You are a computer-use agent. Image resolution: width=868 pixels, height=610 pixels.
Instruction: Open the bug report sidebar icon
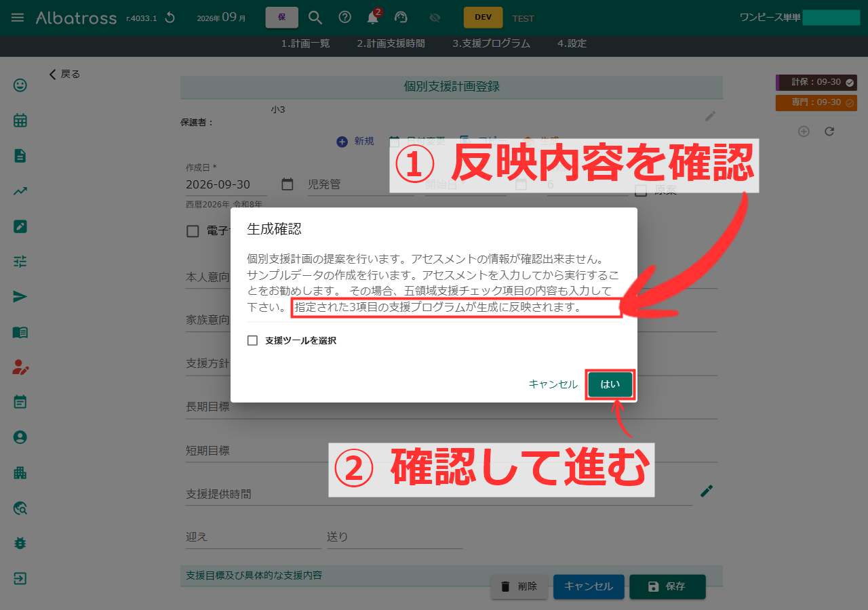click(20, 544)
